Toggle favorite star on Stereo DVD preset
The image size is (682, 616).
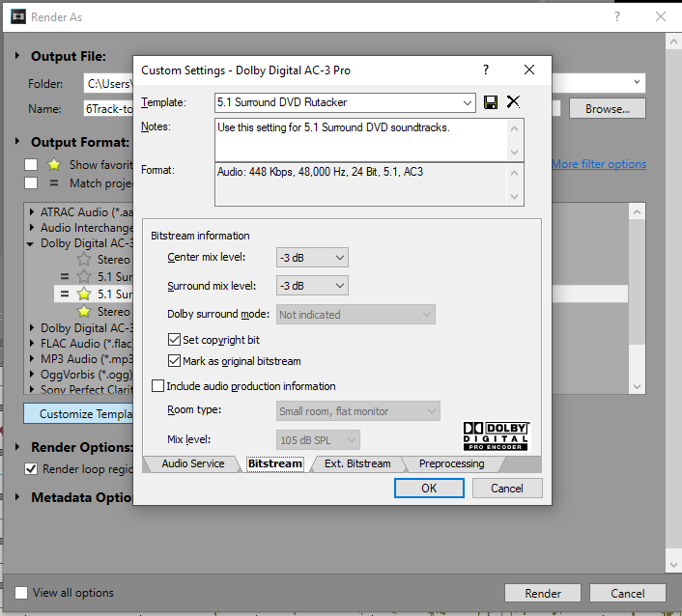(x=83, y=260)
